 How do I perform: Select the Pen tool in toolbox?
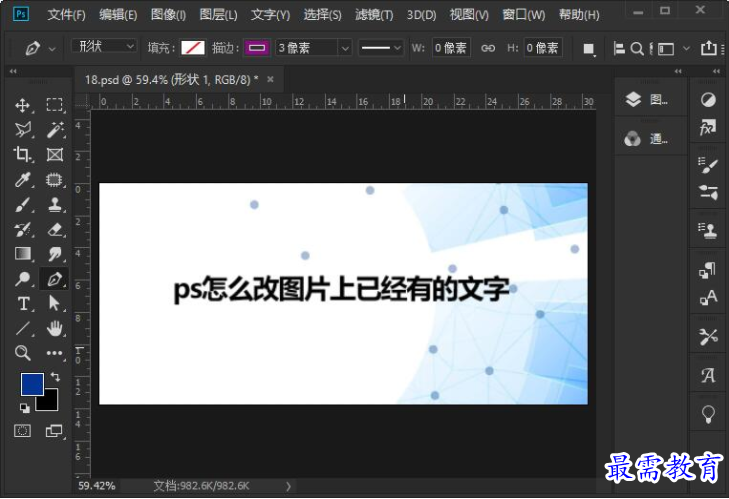[x=54, y=279]
